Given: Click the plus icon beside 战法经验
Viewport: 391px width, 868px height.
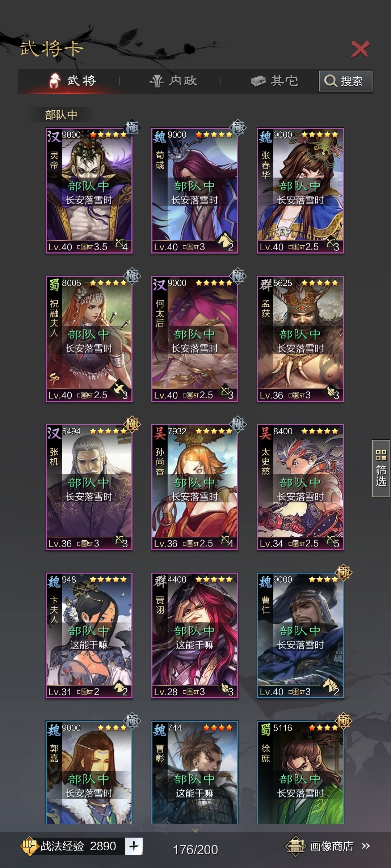Looking at the screenshot, I should click(x=134, y=846).
